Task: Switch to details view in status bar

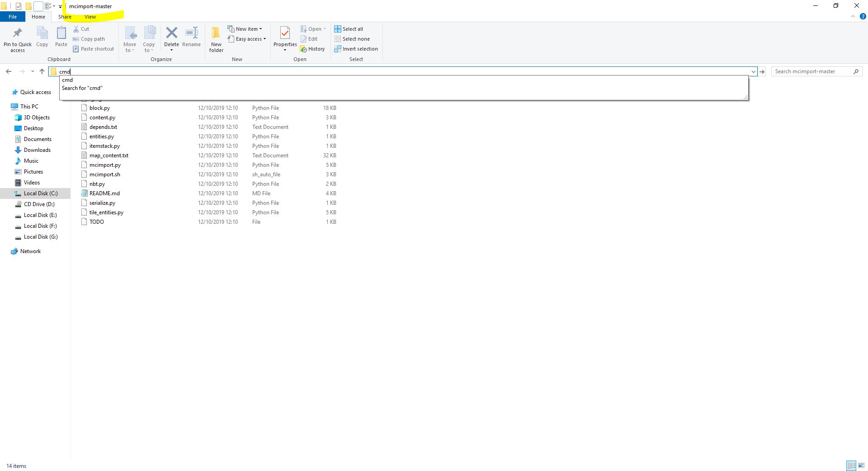Action: [x=851, y=466]
